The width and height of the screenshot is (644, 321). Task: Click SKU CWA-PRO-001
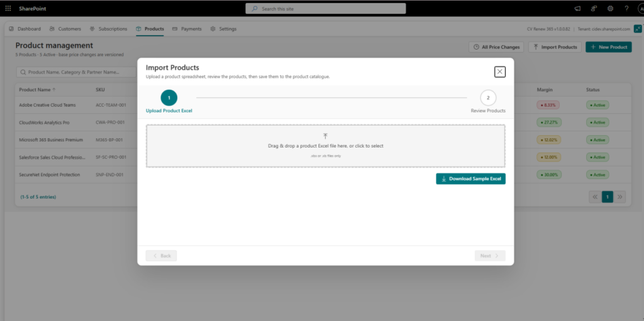coord(109,122)
